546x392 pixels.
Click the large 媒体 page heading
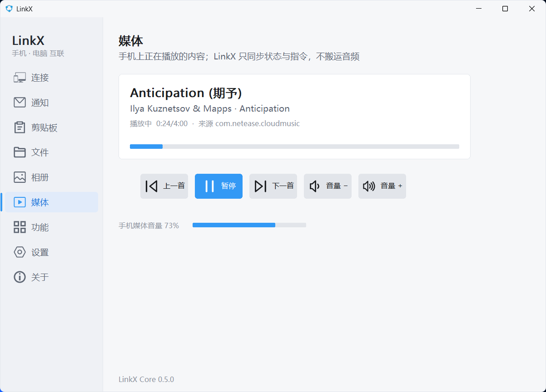coord(131,41)
